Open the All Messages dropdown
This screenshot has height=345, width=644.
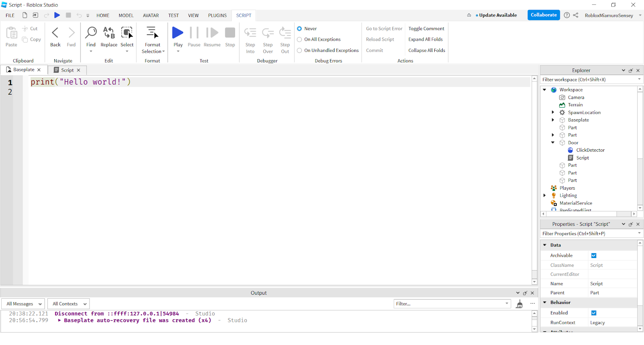(24, 304)
